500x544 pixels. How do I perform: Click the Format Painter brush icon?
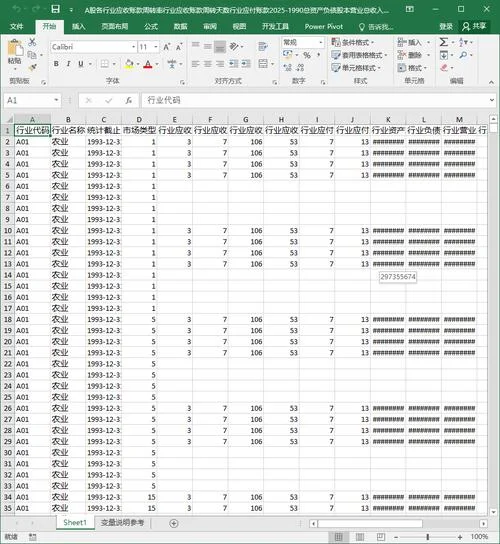[33, 67]
